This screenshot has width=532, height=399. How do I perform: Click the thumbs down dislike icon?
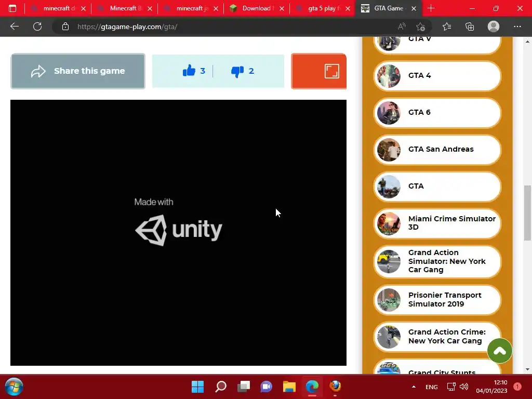pos(237,71)
